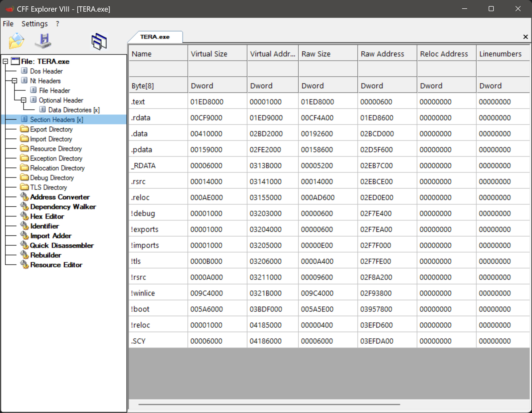The height and width of the screenshot is (413, 532).
Task: Click the Raw Size column header
Action: point(328,54)
